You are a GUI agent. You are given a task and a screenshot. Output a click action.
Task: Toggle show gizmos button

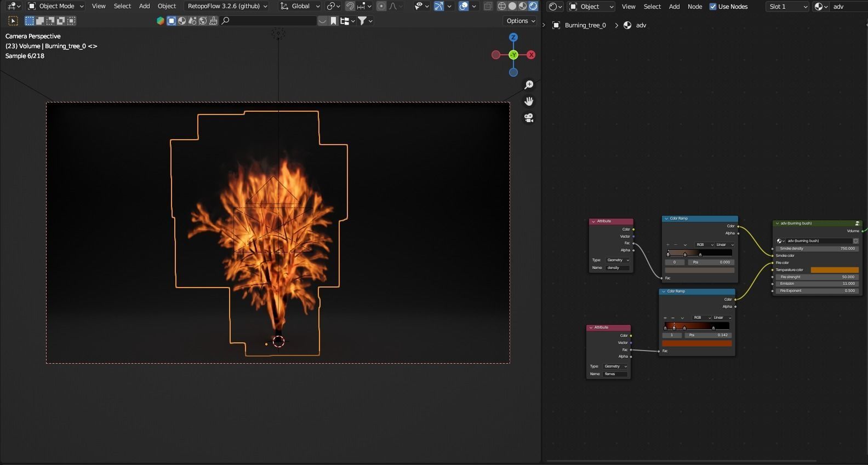(x=438, y=6)
